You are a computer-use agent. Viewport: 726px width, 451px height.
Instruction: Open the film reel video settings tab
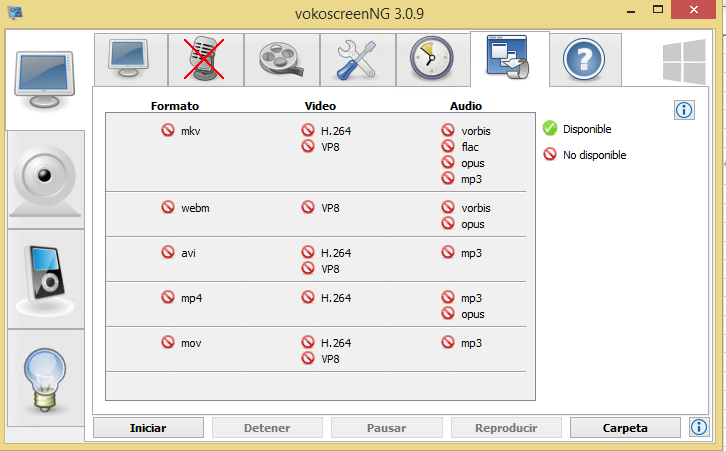[282, 60]
